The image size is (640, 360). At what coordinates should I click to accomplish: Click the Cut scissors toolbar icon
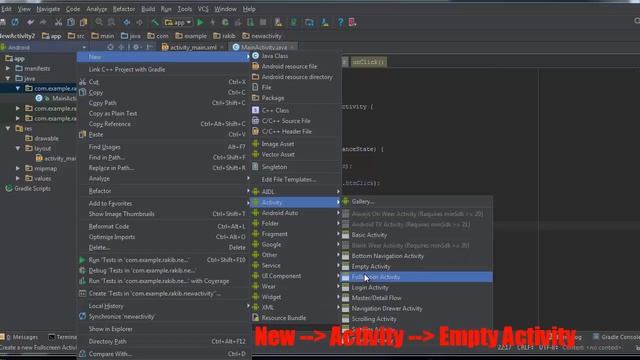58,22
